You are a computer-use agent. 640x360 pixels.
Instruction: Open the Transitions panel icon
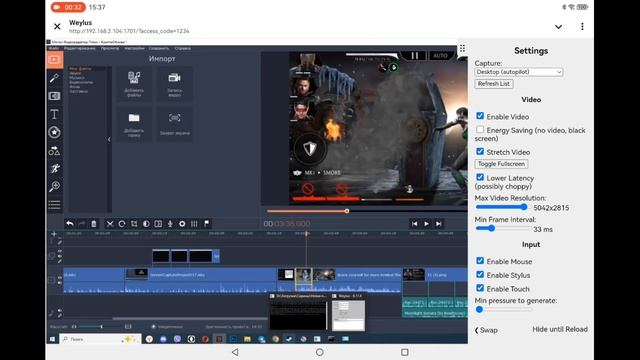(54, 96)
